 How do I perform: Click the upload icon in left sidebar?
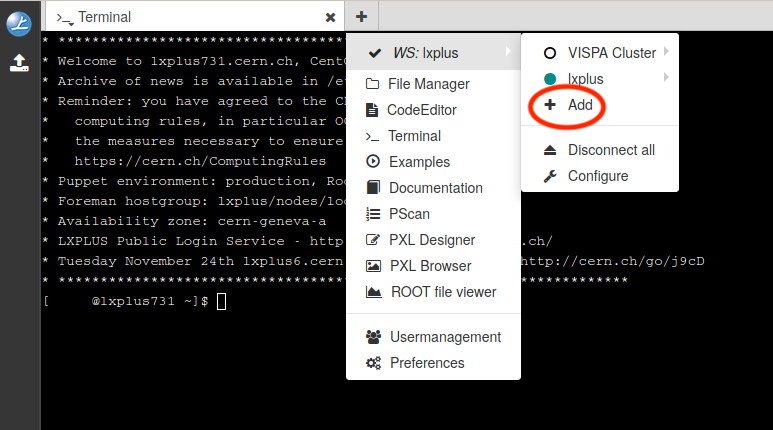pos(19,63)
